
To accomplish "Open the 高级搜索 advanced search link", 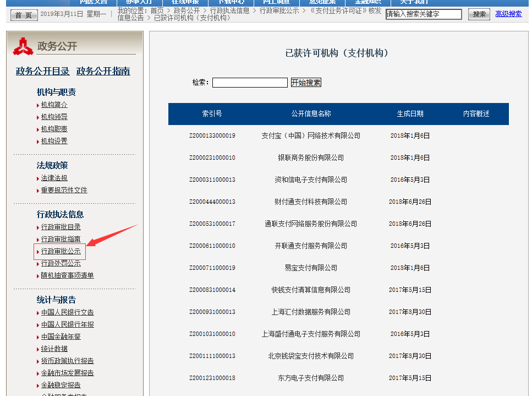I will (508, 14).
